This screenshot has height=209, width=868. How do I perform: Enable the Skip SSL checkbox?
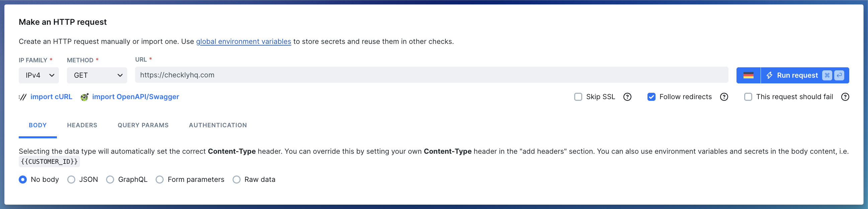coord(578,97)
